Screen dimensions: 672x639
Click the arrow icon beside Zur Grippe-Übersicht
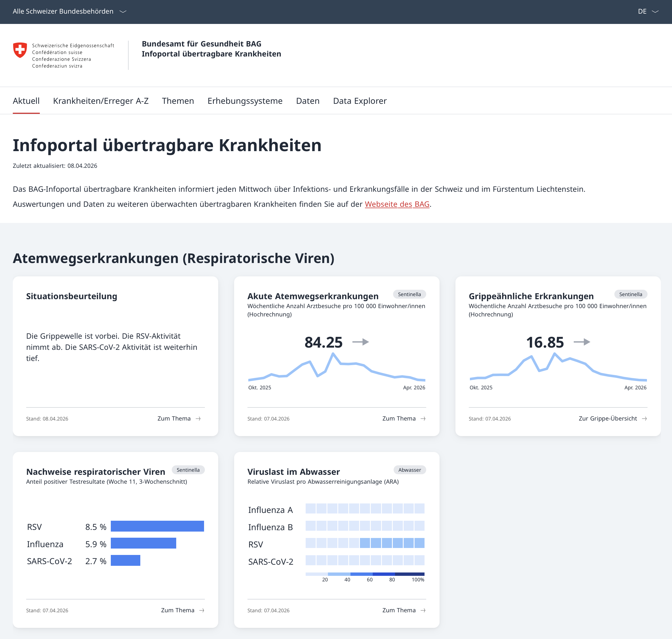click(x=644, y=419)
